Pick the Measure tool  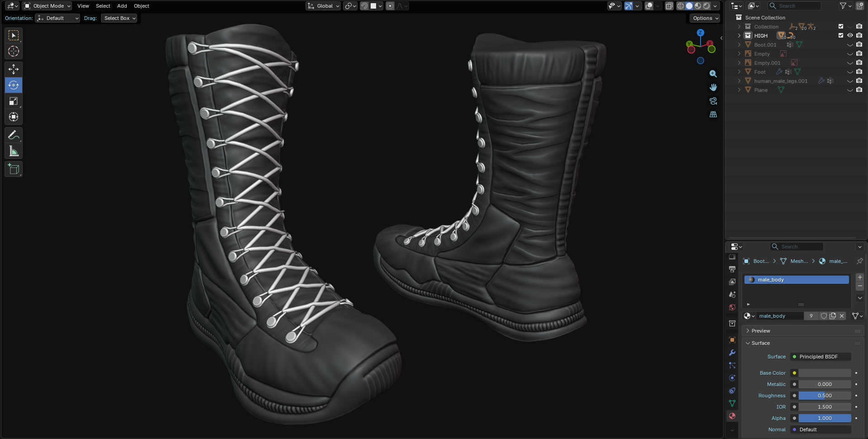click(x=14, y=151)
